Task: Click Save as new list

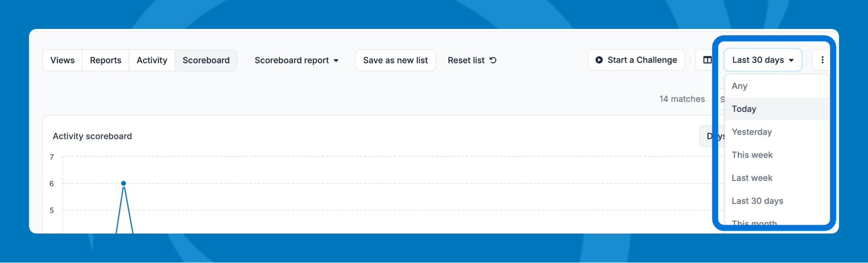Action: 395,61
